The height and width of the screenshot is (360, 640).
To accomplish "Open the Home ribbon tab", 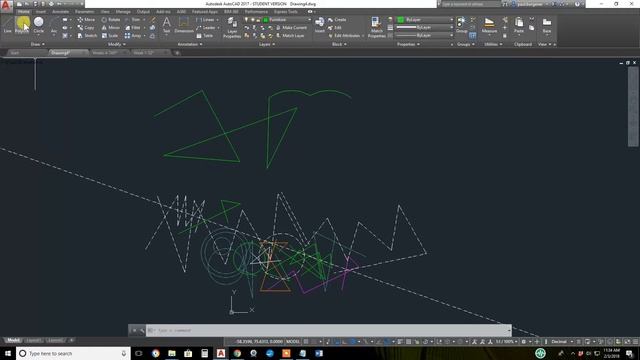I will (23, 11).
